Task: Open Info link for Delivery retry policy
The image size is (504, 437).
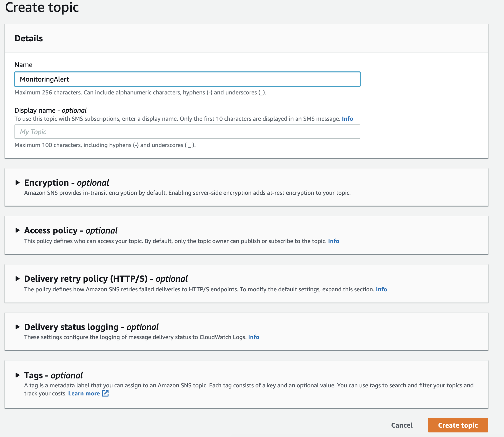Action: 381,289
